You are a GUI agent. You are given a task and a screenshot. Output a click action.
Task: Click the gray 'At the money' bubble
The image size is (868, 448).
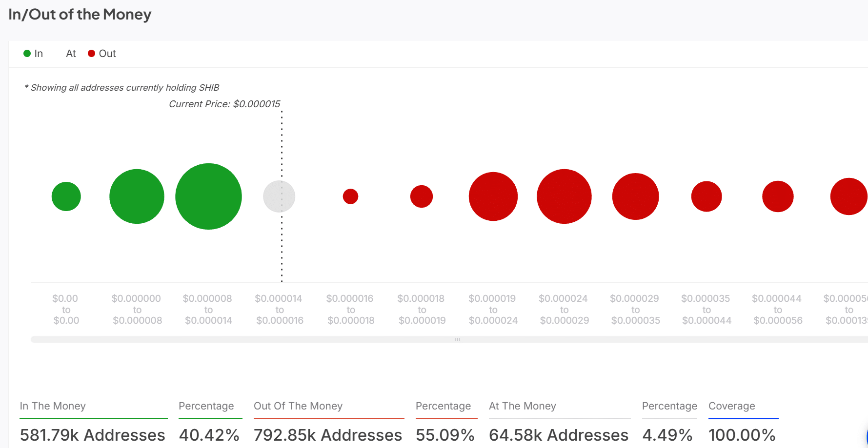(279, 196)
